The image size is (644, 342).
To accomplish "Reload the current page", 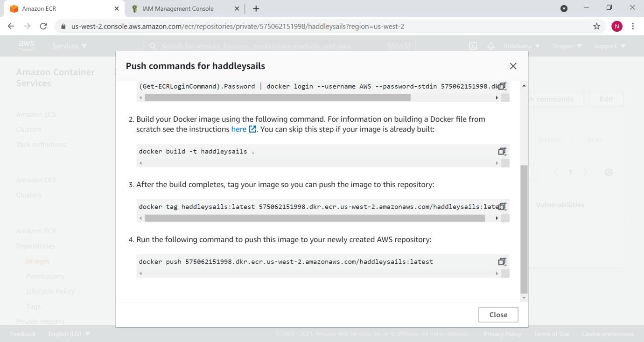I will pyautogui.click(x=43, y=26).
